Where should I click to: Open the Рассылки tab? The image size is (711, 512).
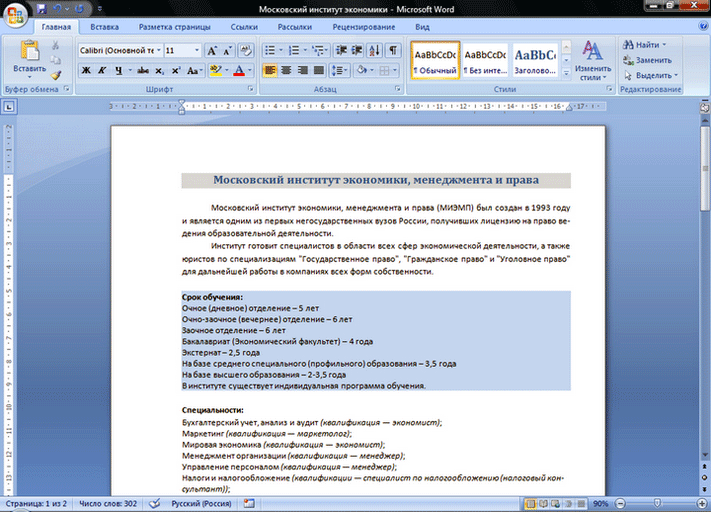click(295, 27)
